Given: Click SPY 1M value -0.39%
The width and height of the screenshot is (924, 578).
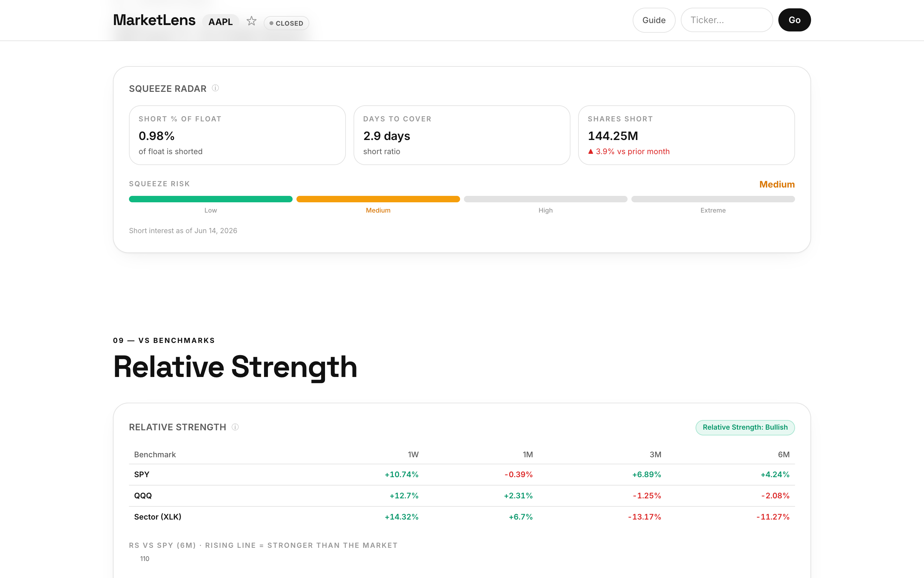Looking at the screenshot, I should point(518,474).
